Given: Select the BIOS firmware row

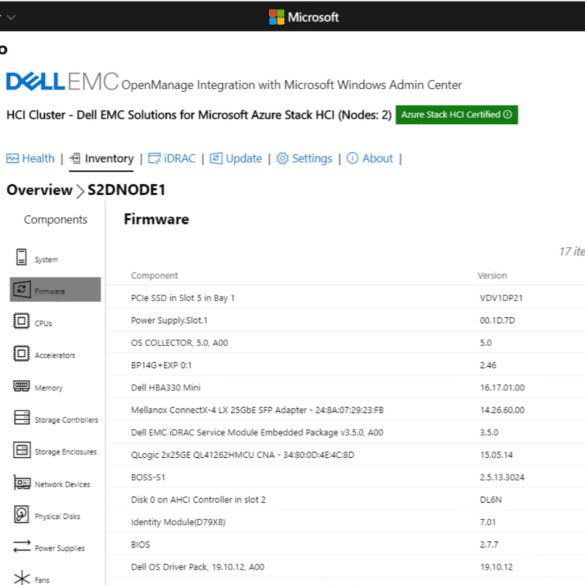Looking at the screenshot, I should [345, 544].
